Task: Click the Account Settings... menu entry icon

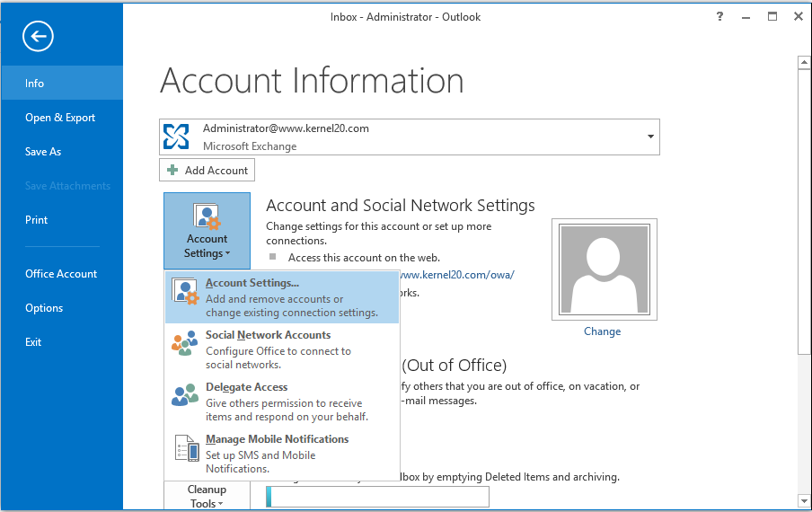Action: coord(185,291)
